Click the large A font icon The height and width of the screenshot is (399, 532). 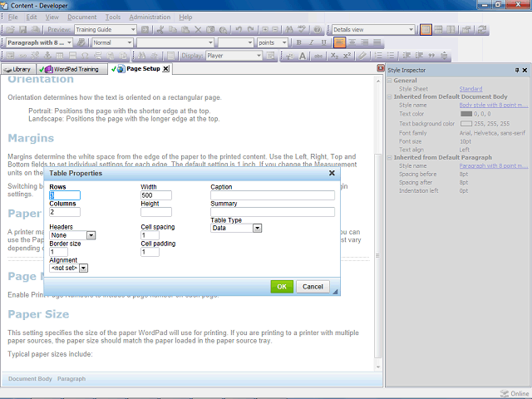[x=303, y=56]
